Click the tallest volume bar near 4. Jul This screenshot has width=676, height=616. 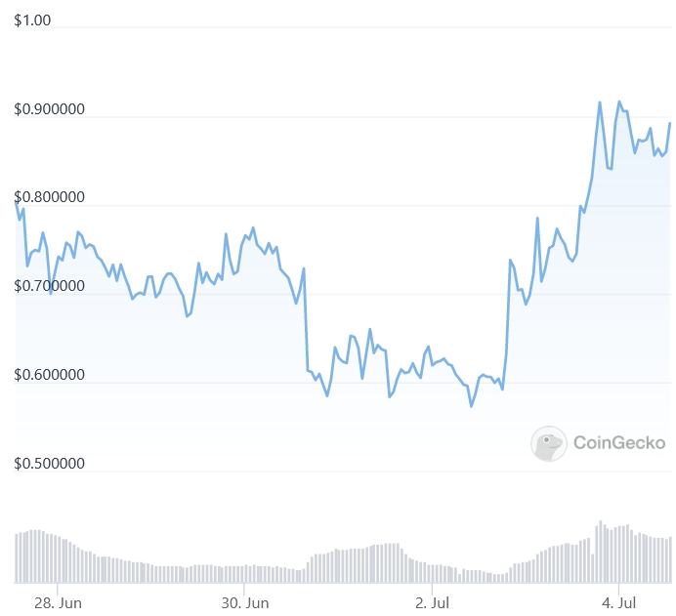tap(601, 552)
